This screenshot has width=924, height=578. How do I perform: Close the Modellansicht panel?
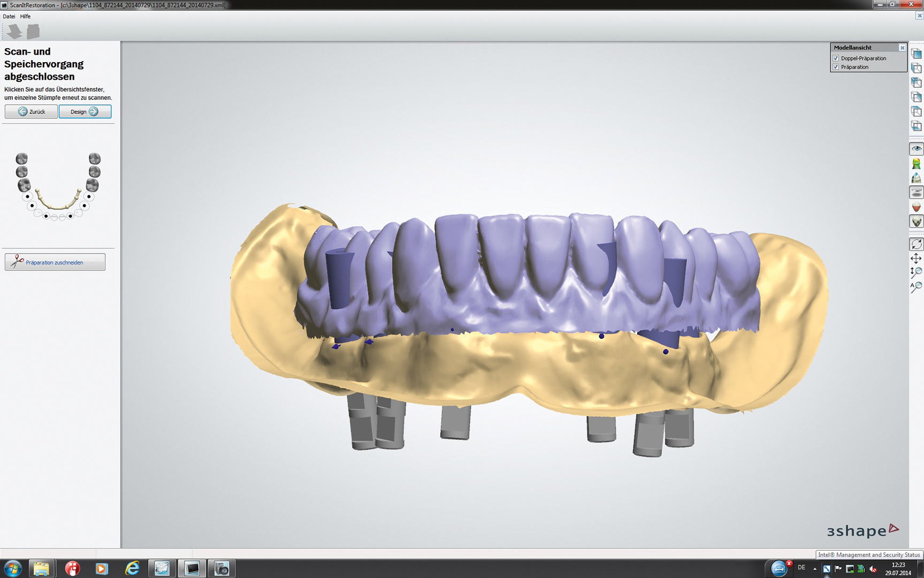click(902, 48)
